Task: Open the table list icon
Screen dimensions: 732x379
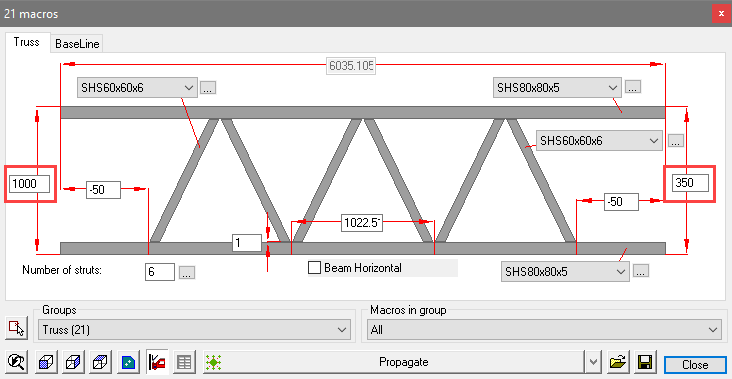Action: point(184,362)
